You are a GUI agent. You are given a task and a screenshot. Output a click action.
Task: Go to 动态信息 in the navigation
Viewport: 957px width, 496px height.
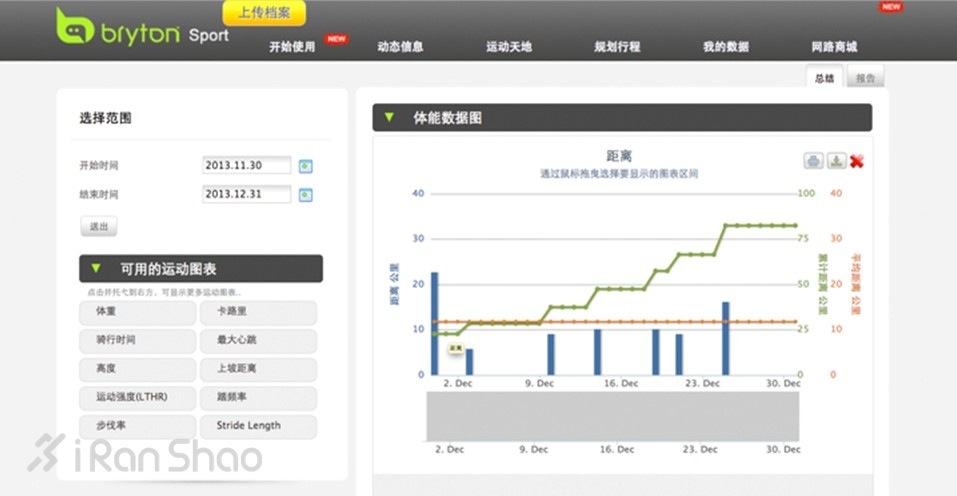(x=400, y=47)
